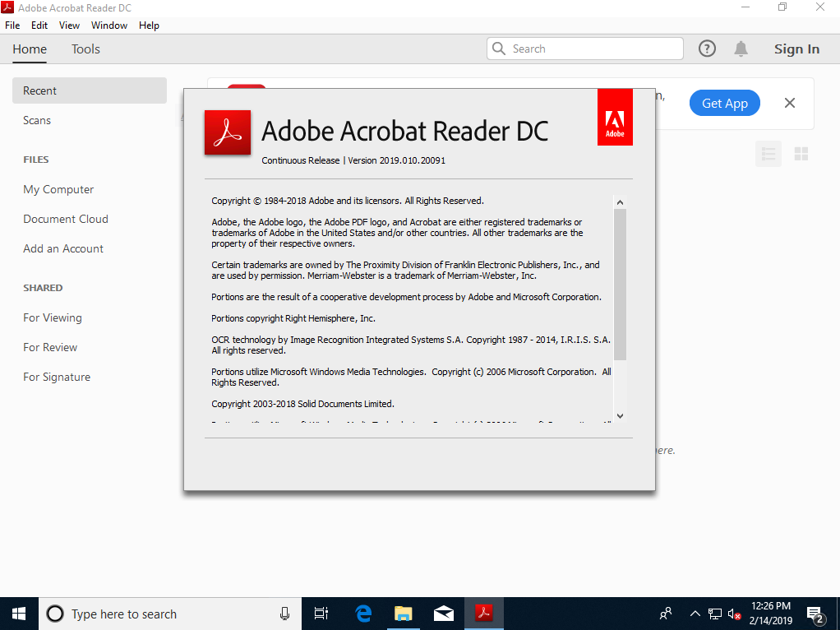Open the Edit menu
Viewport: 840px width, 630px height.
click(x=39, y=25)
